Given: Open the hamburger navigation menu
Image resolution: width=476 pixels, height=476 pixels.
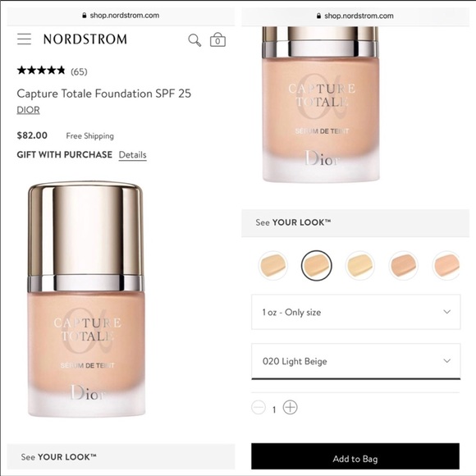Looking at the screenshot, I should [x=24, y=39].
